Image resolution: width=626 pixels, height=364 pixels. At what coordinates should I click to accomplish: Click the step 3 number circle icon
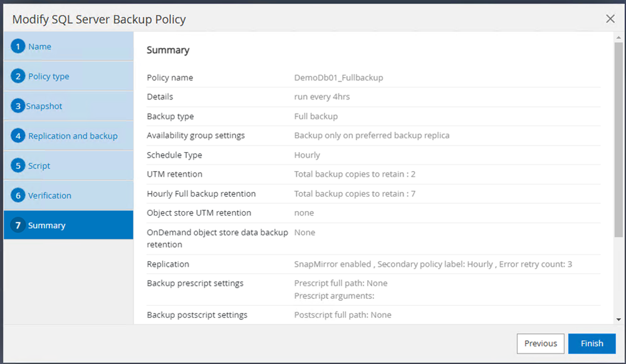[x=18, y=106]
